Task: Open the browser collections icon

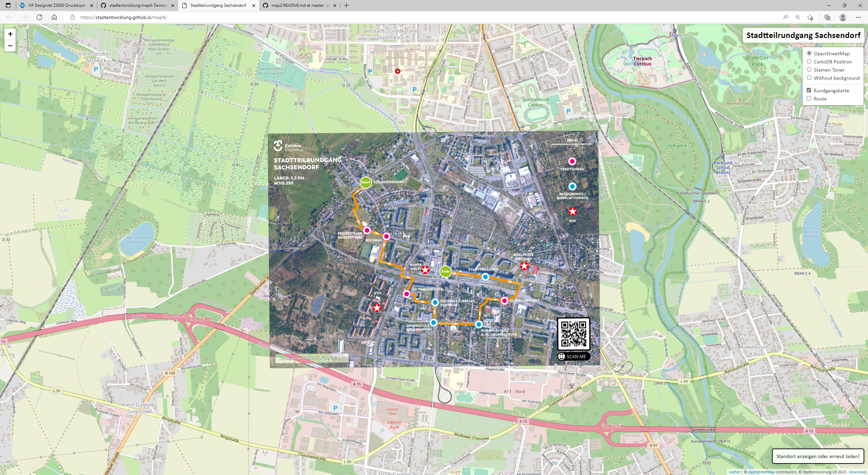Action: coord(827,17)
